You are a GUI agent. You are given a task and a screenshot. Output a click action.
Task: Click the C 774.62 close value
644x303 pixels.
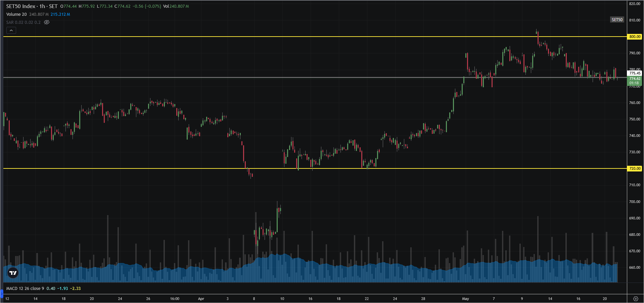123,6
